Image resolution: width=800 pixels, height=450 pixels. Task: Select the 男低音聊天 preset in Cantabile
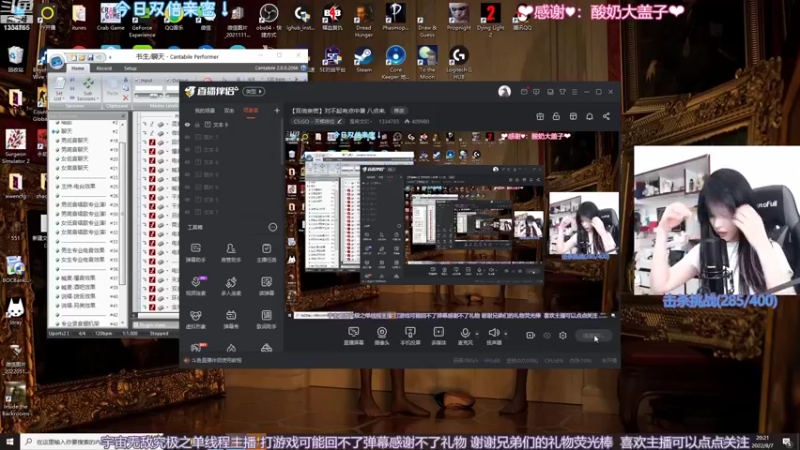74,140
